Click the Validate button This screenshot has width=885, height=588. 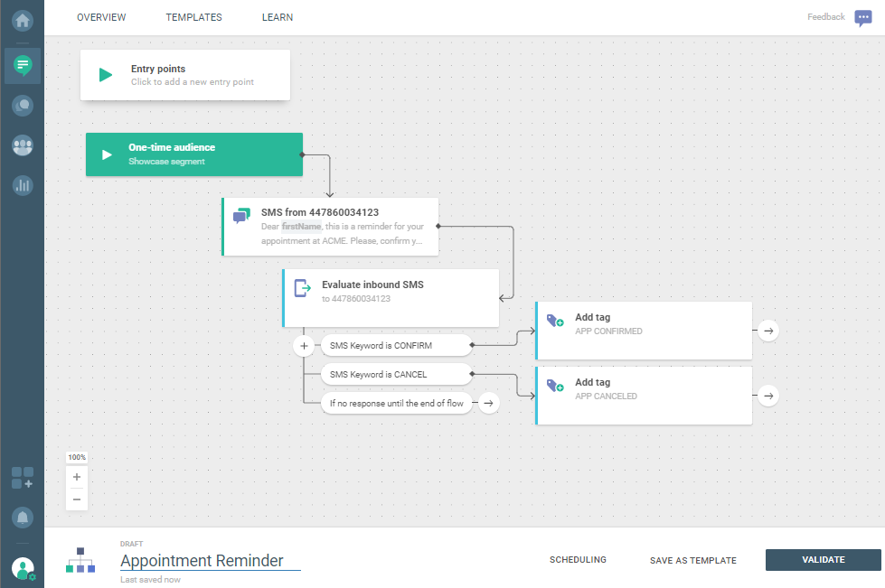823,560
